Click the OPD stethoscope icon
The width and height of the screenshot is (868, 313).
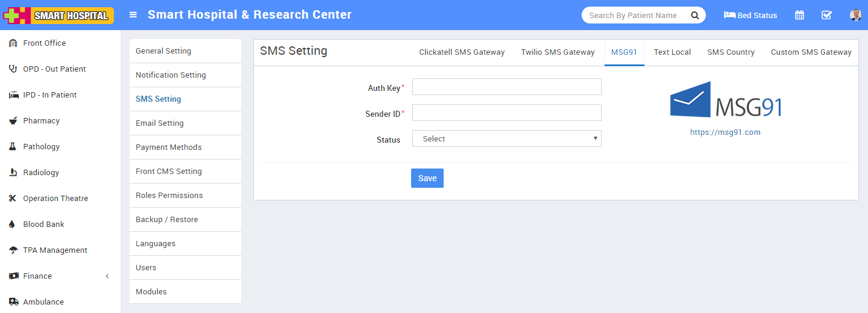click(x=13, y=69)
